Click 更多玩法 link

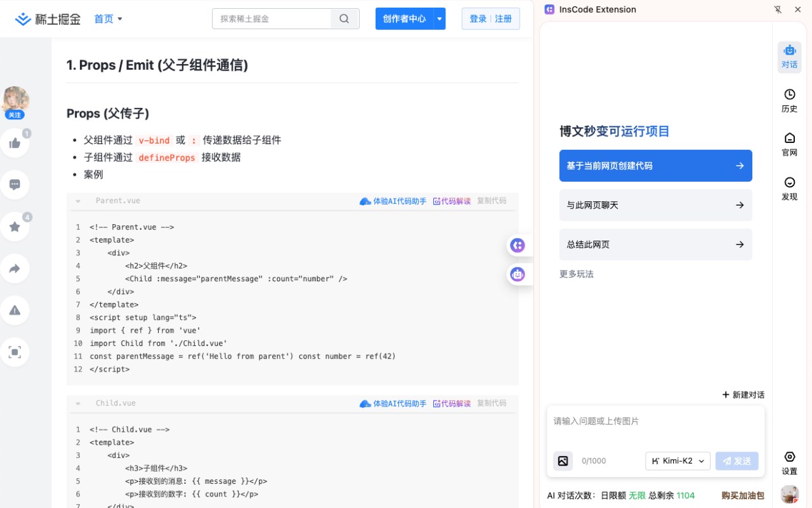tap(577, 274)
